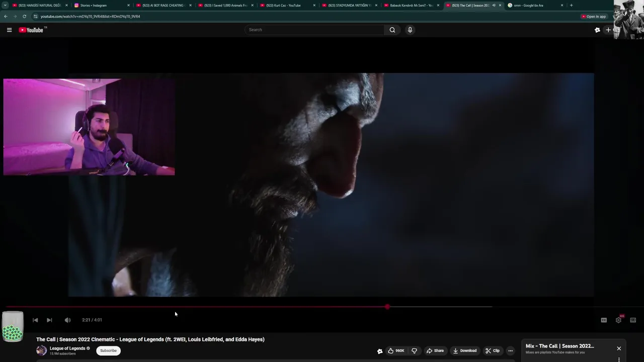Toggle subtitles with the CC button

click(x=604, y=320)
